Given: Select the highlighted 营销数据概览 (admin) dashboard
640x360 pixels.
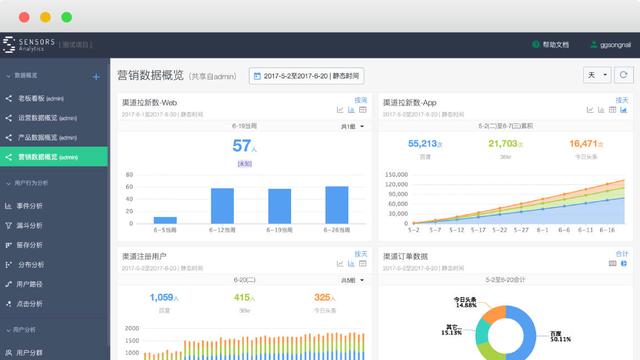Looking at the screenshot, I should click(54, 157).
